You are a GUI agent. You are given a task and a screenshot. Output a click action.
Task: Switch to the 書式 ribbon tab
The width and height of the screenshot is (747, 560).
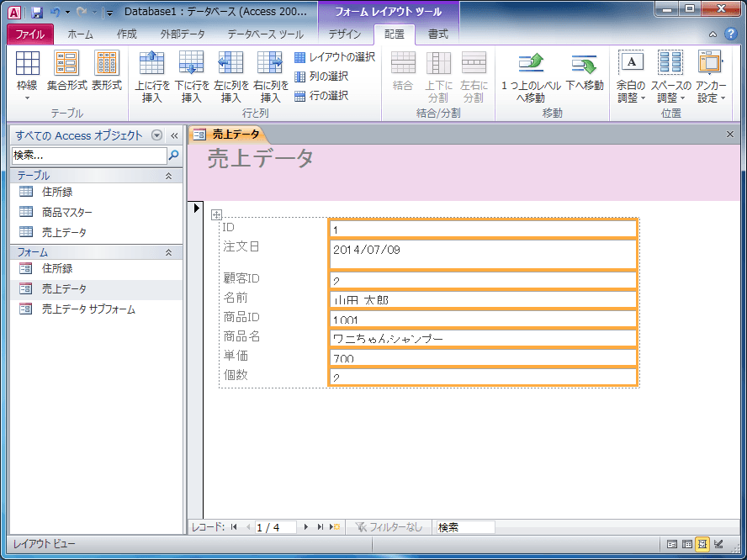click(437, 34)
